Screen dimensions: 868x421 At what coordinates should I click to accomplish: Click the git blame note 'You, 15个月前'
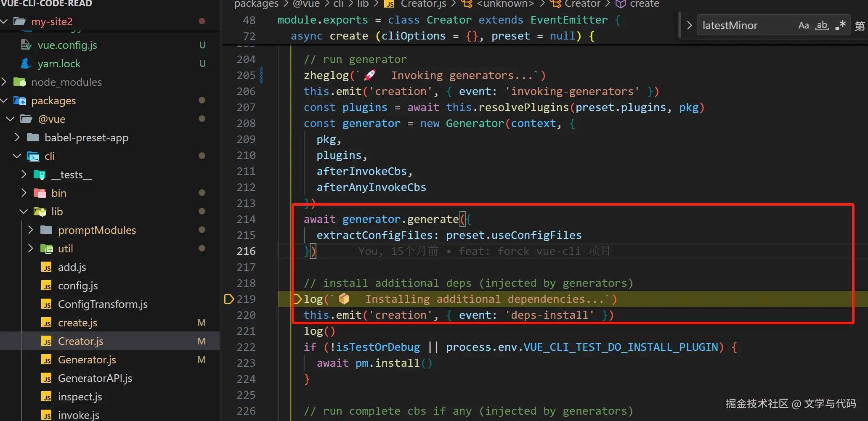pos(398,251)
